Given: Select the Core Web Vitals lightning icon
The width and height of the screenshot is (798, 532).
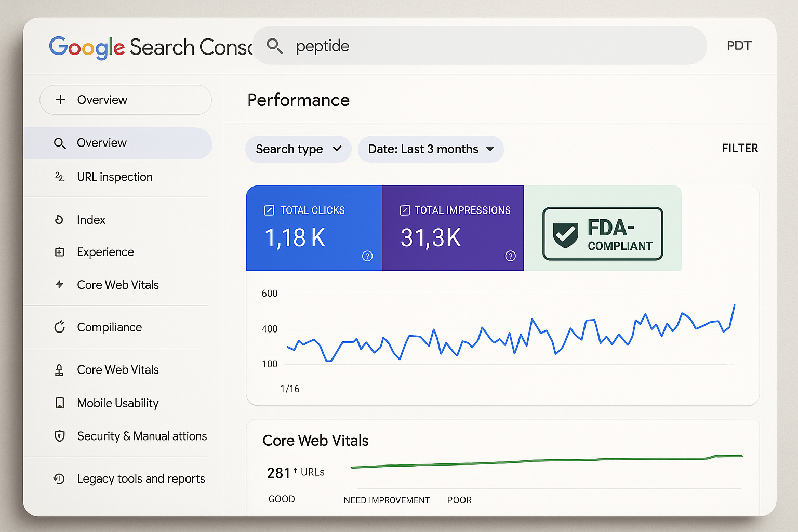Looking at the screenshot, I should tap(59, 285).
